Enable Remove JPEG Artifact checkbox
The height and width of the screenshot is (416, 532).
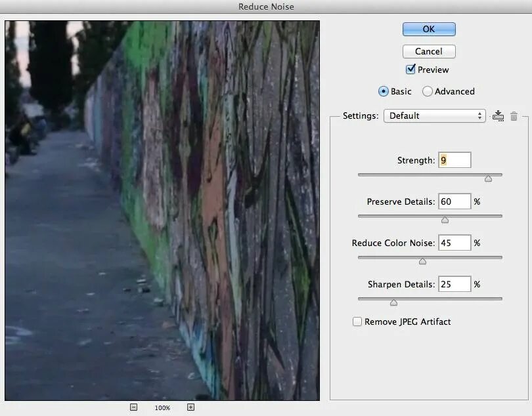(357, 322)
